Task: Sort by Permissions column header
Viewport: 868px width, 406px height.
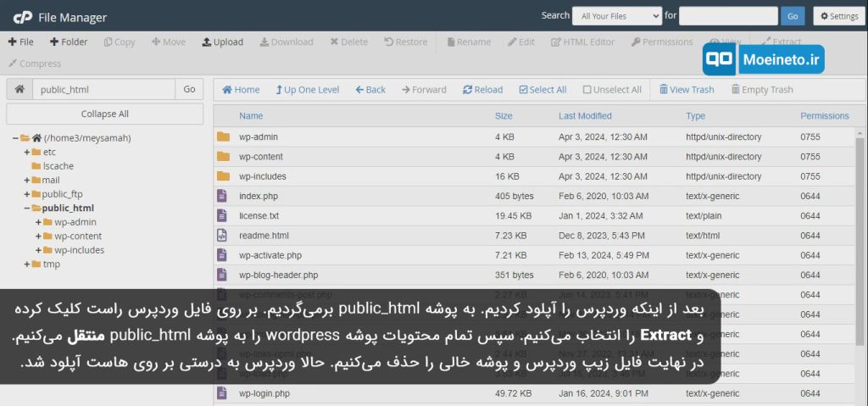Action: (x=824, y=116)
